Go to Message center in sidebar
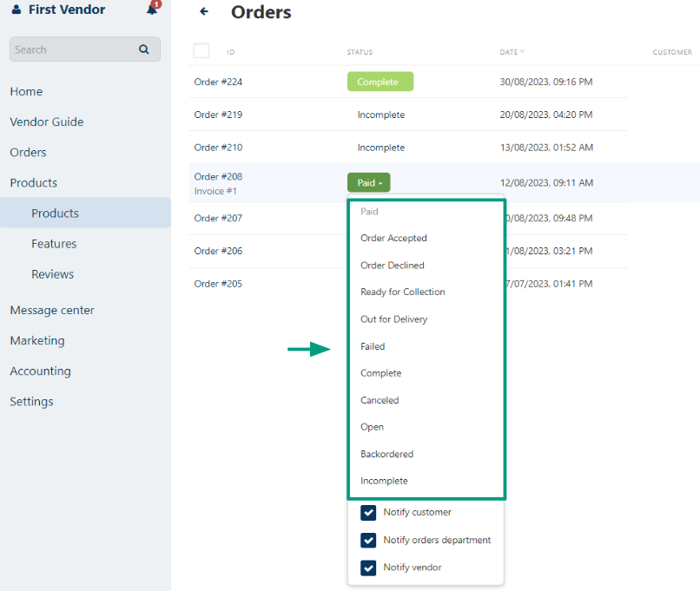Screen dimensions: 700x591 pos(52,310)
